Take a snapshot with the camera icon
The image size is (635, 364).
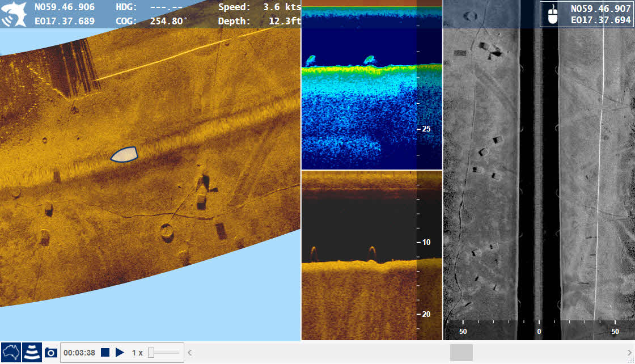51,353
